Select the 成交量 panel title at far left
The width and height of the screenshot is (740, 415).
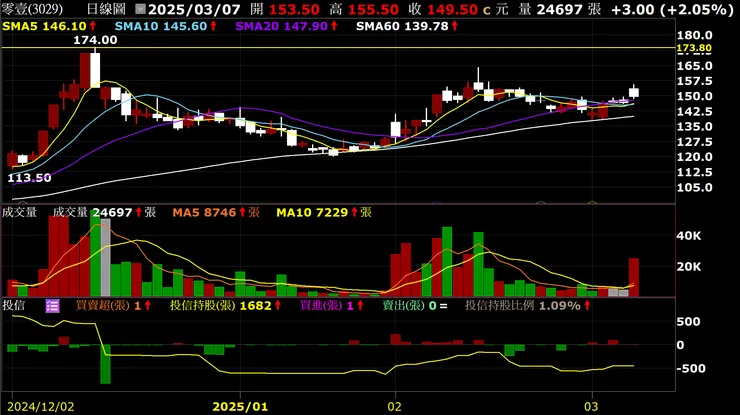click(19, 212)
